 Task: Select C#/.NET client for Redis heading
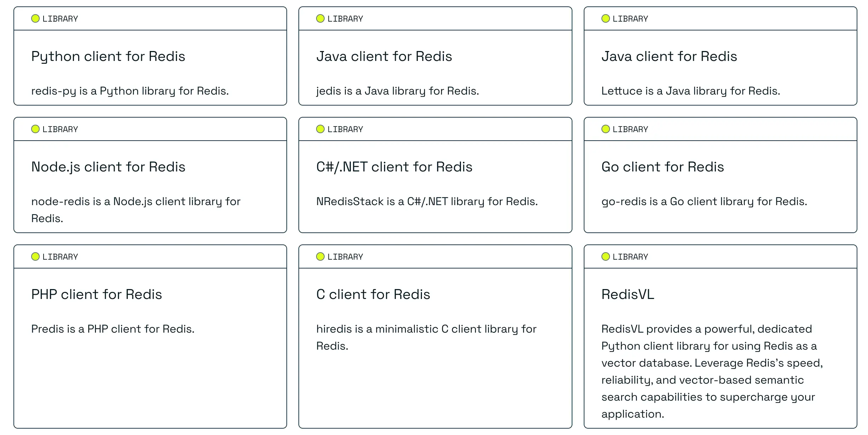394,167
